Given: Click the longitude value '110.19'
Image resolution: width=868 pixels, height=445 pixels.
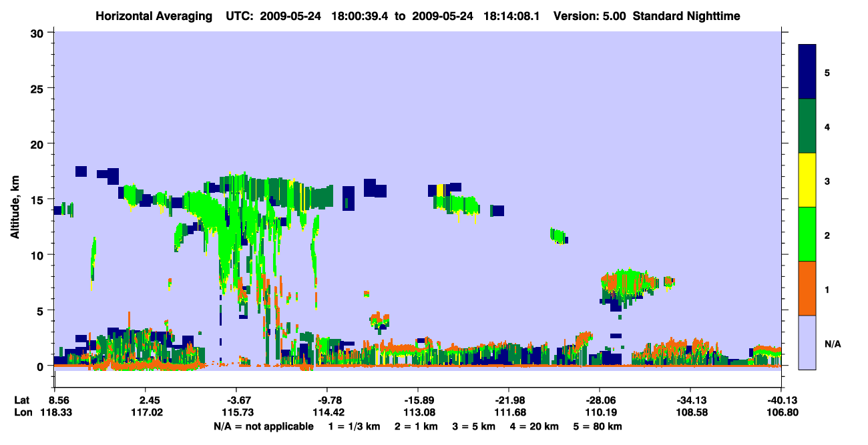Looking at the screenshot, I should [601, 412].
